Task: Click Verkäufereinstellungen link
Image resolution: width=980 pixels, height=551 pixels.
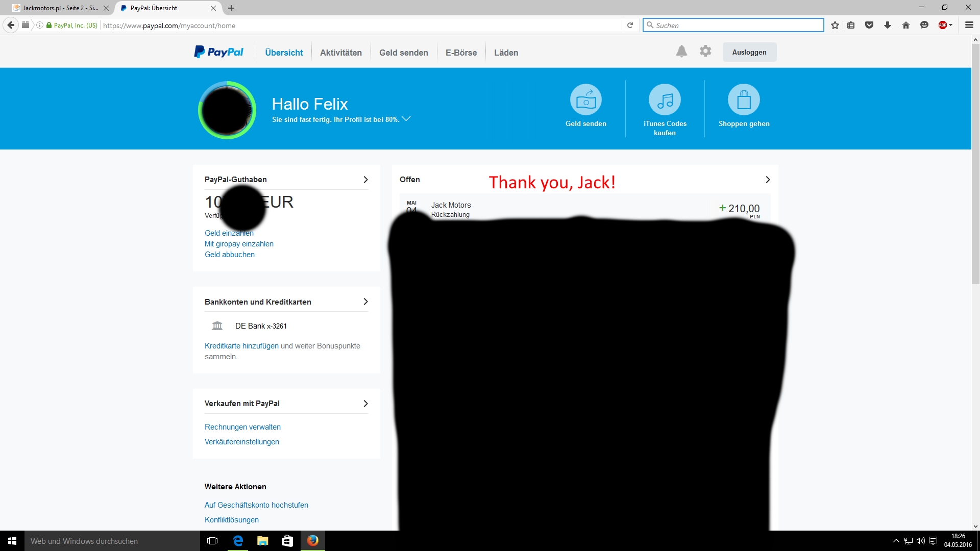Action: coord(242,442)
